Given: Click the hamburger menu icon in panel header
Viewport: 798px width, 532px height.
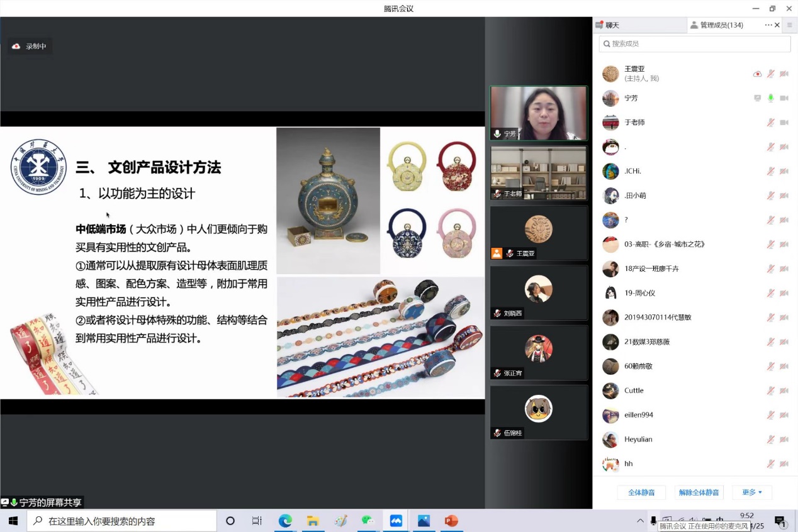Looking at the screenshot, I should click(x=790, y=25).
